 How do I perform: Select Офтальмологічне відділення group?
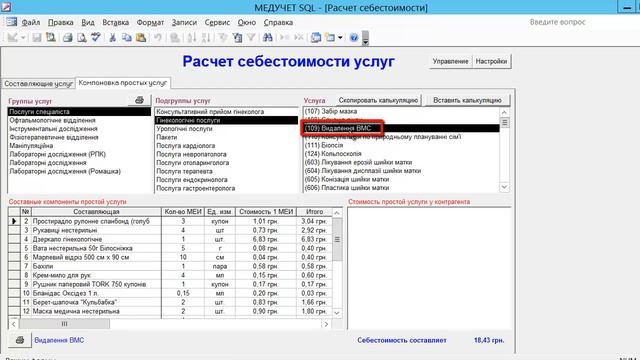click(x=79, y=120)
